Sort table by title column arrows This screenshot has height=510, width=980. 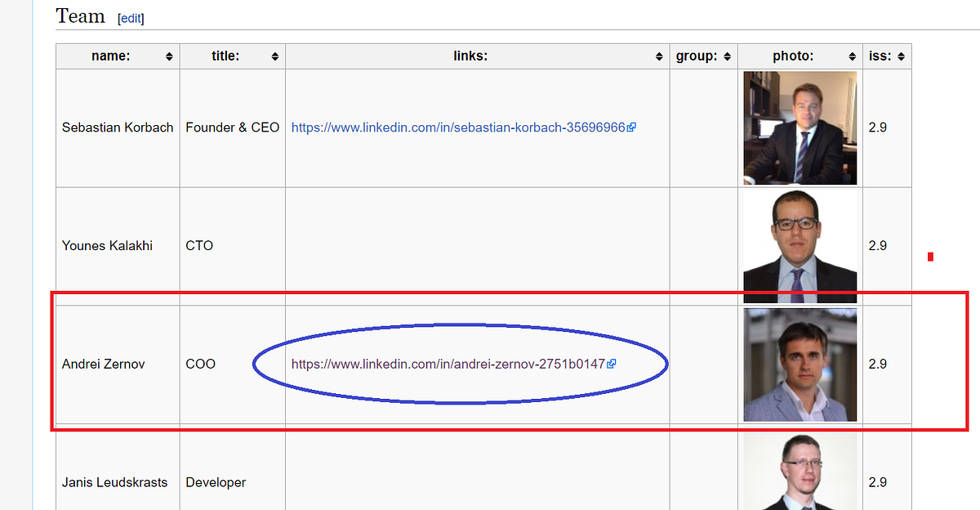275,56
